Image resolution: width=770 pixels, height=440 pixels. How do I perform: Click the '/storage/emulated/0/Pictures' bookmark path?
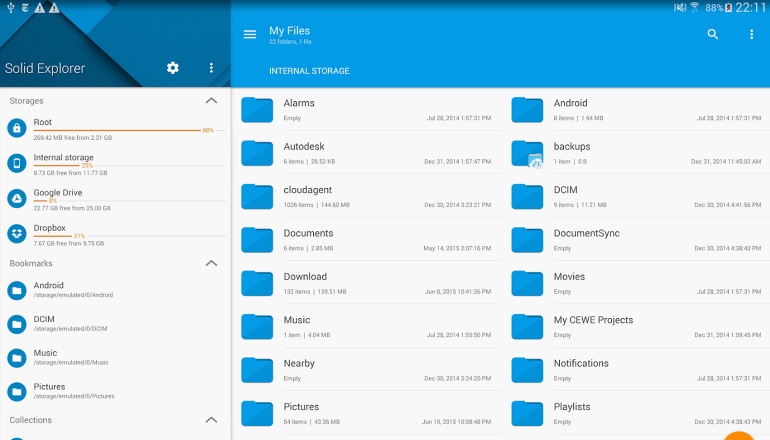coord(74,396)
